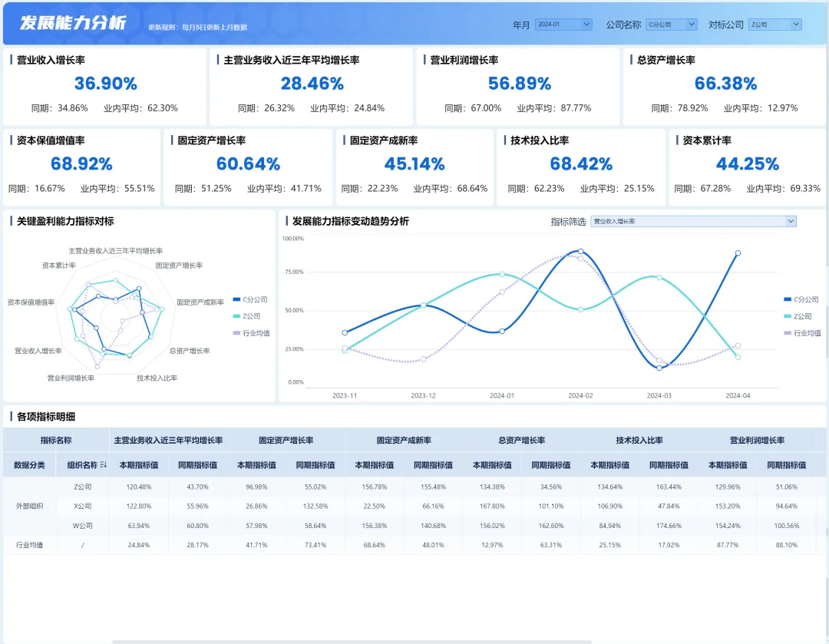This screenshot has width=829, height=644.
Task: Click 行业均值 data point at 2023-12
Action: pos(424,359)
